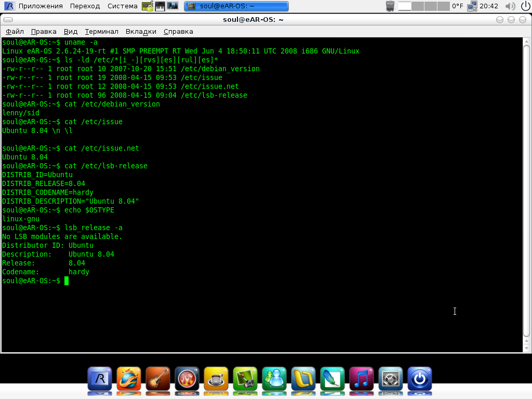Screen dimensions: 532x399
Task: Select the soul@eAR-OS taskbar window button
Action: (x=236, y=6)
